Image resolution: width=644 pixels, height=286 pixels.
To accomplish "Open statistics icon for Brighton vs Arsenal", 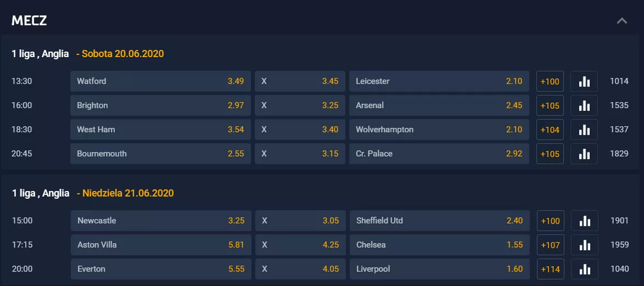I will (584, 105).
